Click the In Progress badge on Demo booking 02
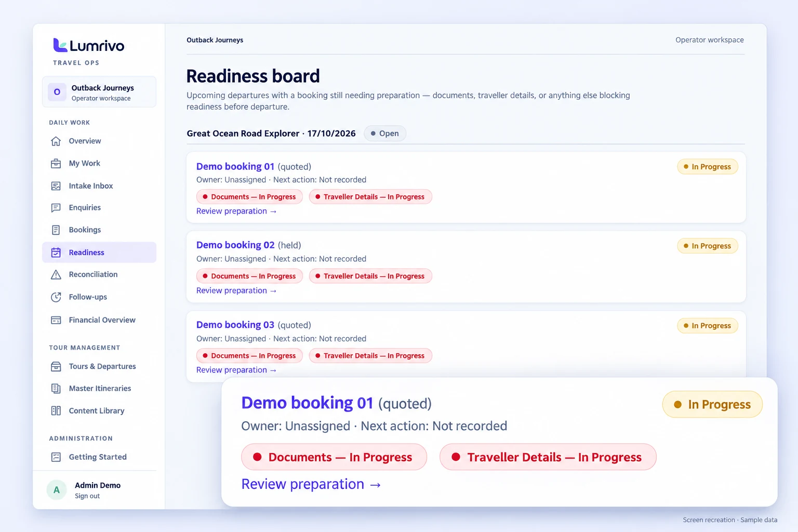798x532 pixels. click(x=708, y=246)
